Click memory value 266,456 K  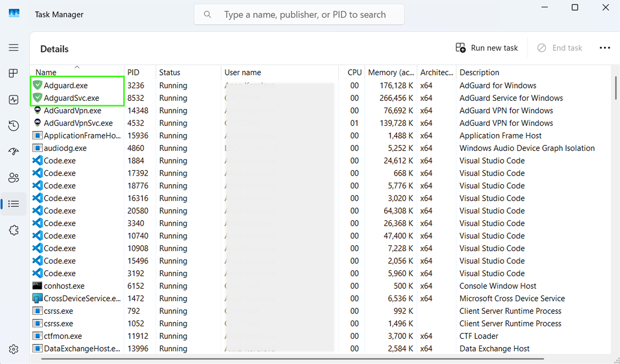396,98
